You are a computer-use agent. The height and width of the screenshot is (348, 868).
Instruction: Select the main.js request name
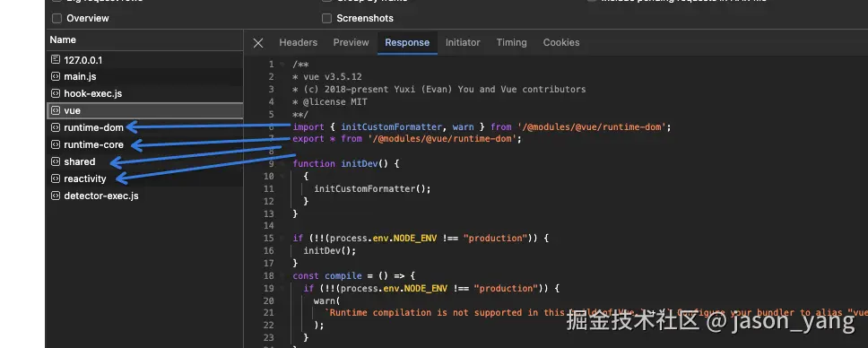pyautogui.click(x=81, y=76)
